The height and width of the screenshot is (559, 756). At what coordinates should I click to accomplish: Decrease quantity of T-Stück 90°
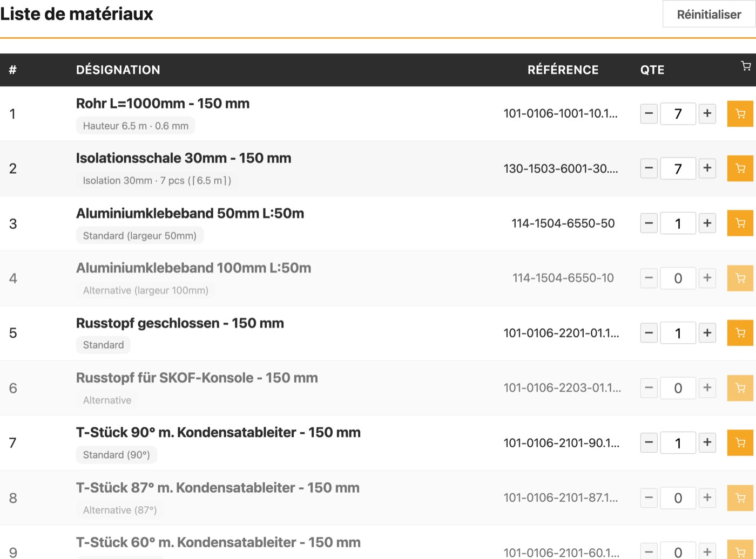pos(649,442)
